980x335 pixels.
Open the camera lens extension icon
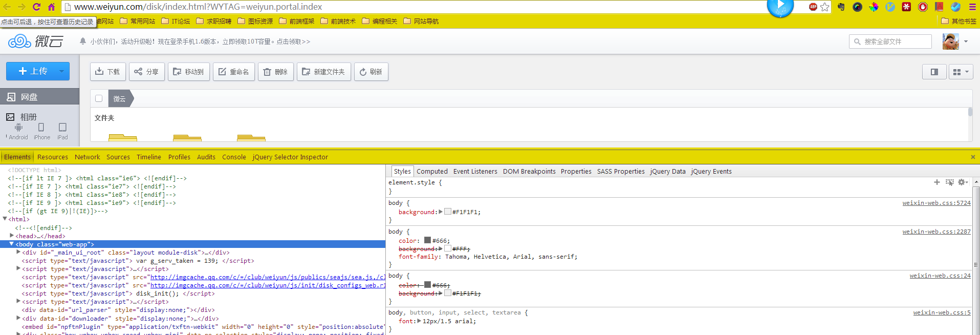click(857, 7)
